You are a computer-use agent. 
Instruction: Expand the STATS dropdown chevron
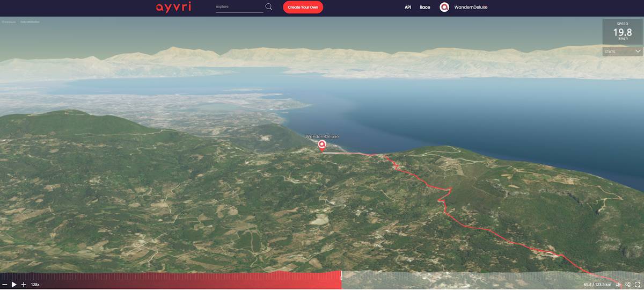[638, 52]
